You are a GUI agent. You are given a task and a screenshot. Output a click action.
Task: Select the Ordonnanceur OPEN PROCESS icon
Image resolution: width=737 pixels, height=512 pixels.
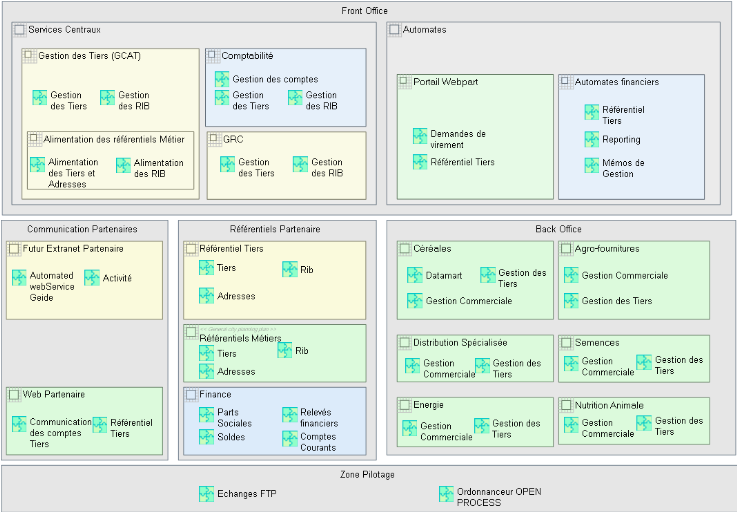point(447,494)
